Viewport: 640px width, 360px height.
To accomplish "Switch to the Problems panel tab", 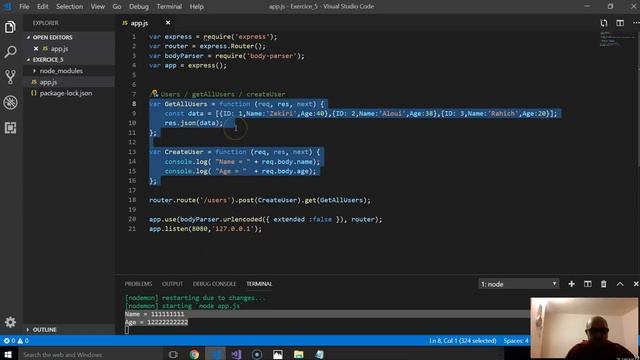I will (x=138, y=284).
